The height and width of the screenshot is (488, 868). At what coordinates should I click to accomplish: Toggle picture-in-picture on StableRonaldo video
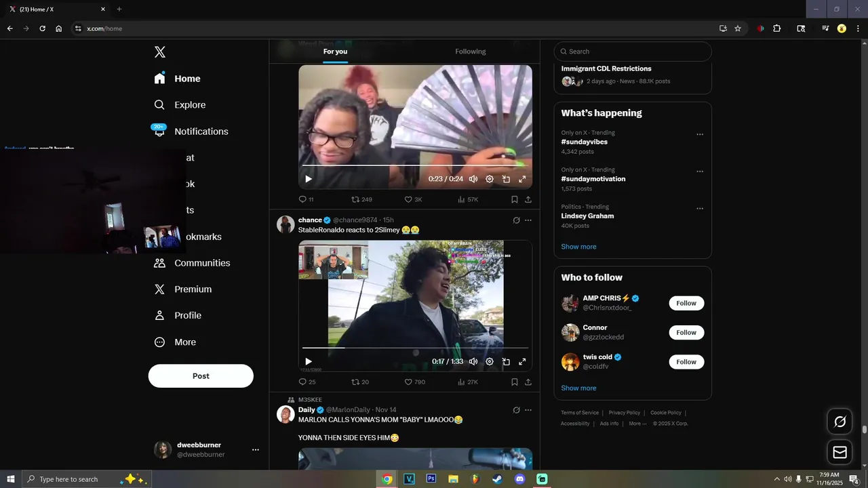(506, 362)
